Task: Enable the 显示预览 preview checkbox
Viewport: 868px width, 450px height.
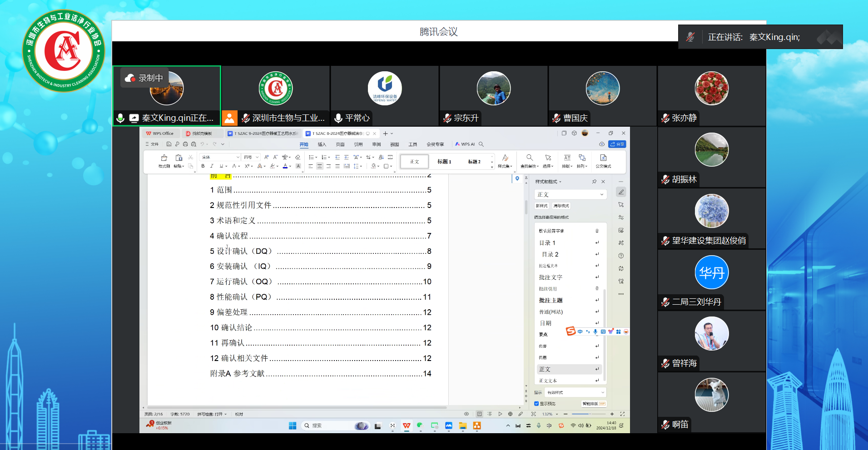Action: (536, 403)
